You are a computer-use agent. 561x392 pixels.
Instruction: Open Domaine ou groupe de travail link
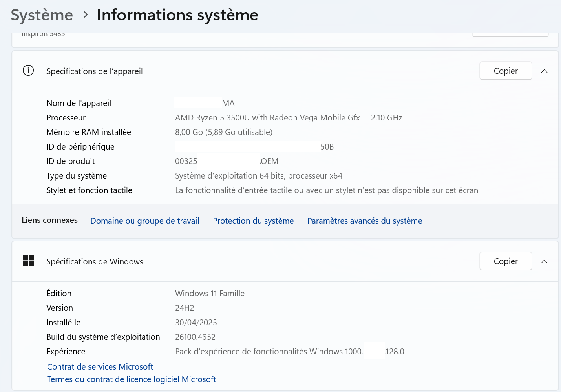click(145, 221)
